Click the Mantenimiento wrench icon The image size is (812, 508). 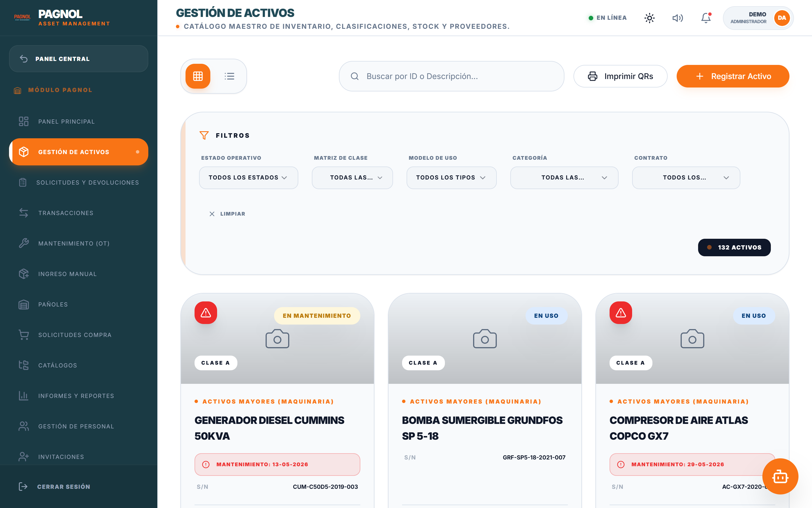[23, 243]
